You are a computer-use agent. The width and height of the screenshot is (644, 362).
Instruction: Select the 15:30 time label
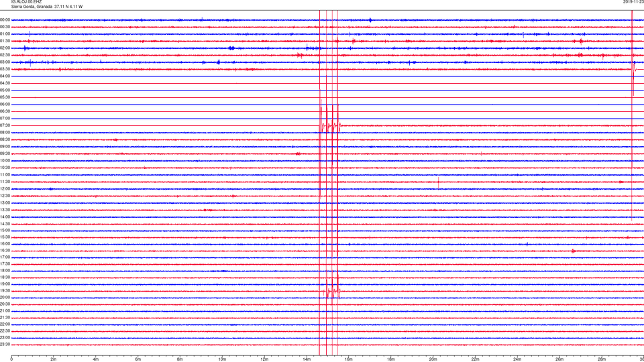click(5, 237)
